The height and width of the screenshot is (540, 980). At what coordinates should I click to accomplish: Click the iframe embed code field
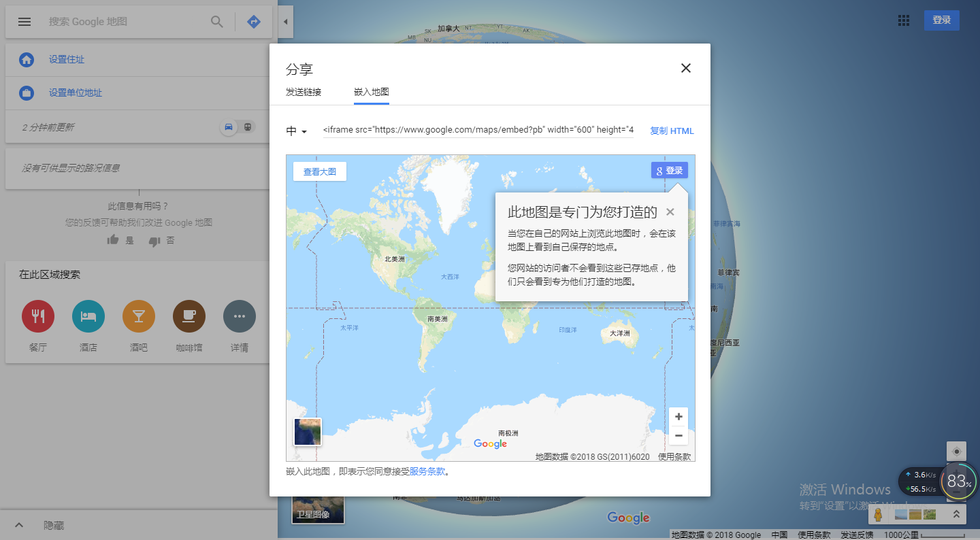point(478,131)
